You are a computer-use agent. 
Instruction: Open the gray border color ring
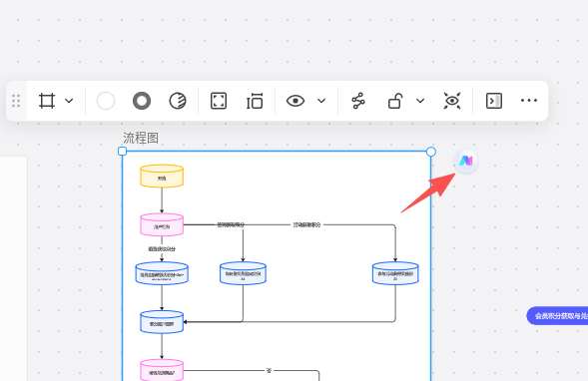[142, 101]
